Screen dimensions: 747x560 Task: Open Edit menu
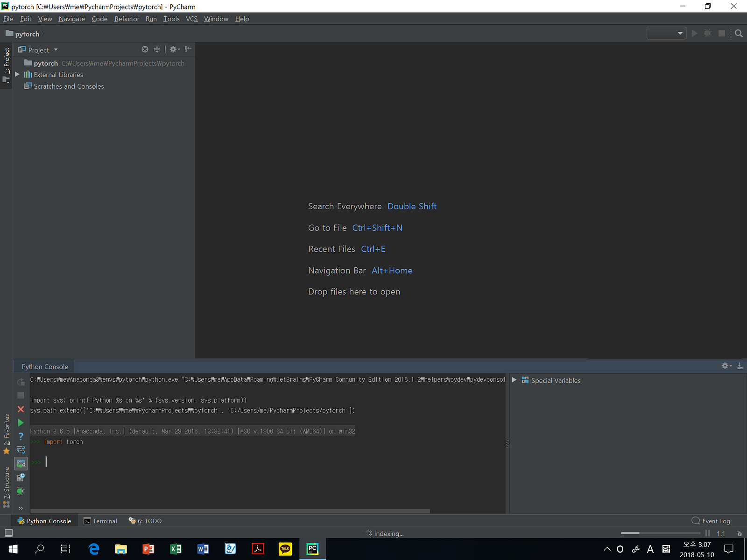pyautogui.click(x=26, y=19)
